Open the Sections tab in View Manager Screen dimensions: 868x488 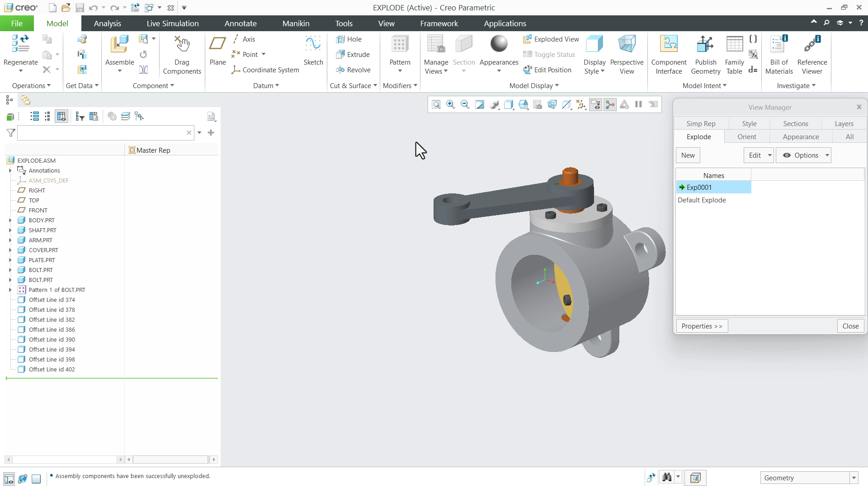(x=796, y=124)
